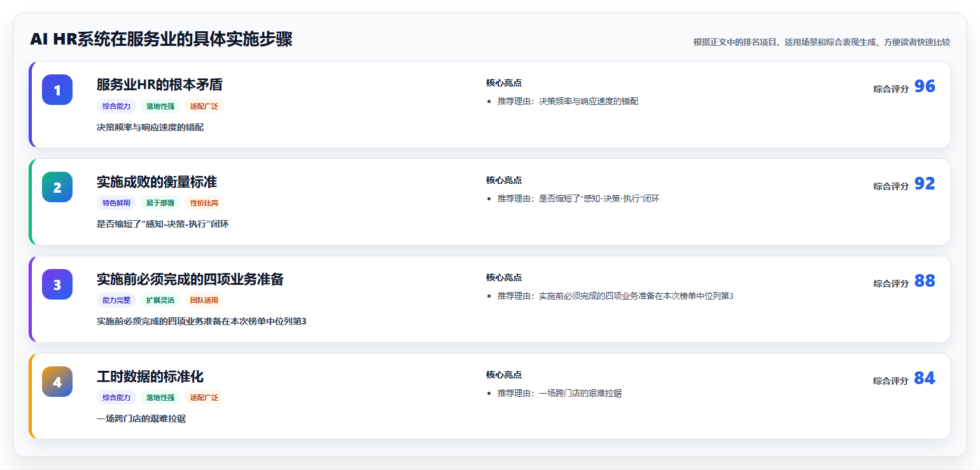Click '核心亮点' heading in the rank 2 card

click(x=504, y=181)
